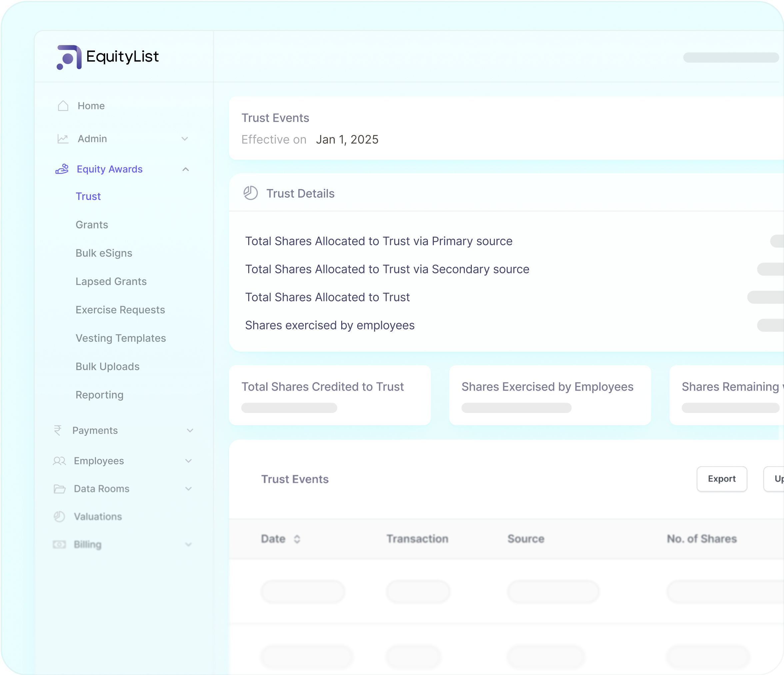The width and height of the screenshot is (784, 675).
Task: Click the Employees people icon
Action: click(x=59, y=461)
